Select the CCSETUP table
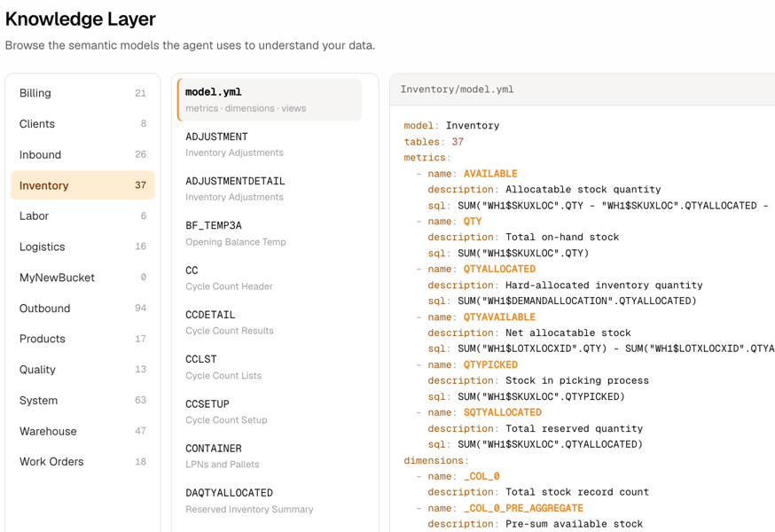The width and height of the screenshot is (775, 532). pos(270,411)
